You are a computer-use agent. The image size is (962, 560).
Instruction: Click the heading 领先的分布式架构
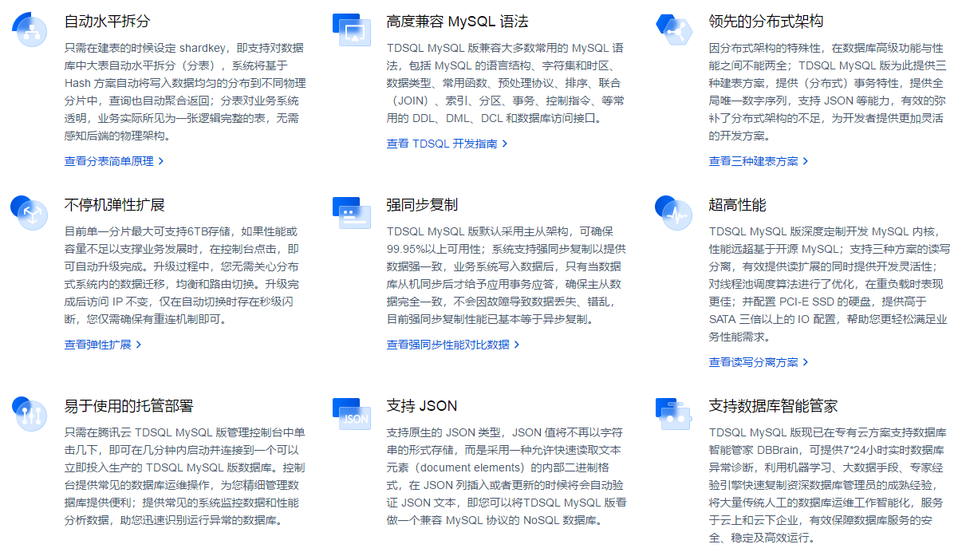766,22
